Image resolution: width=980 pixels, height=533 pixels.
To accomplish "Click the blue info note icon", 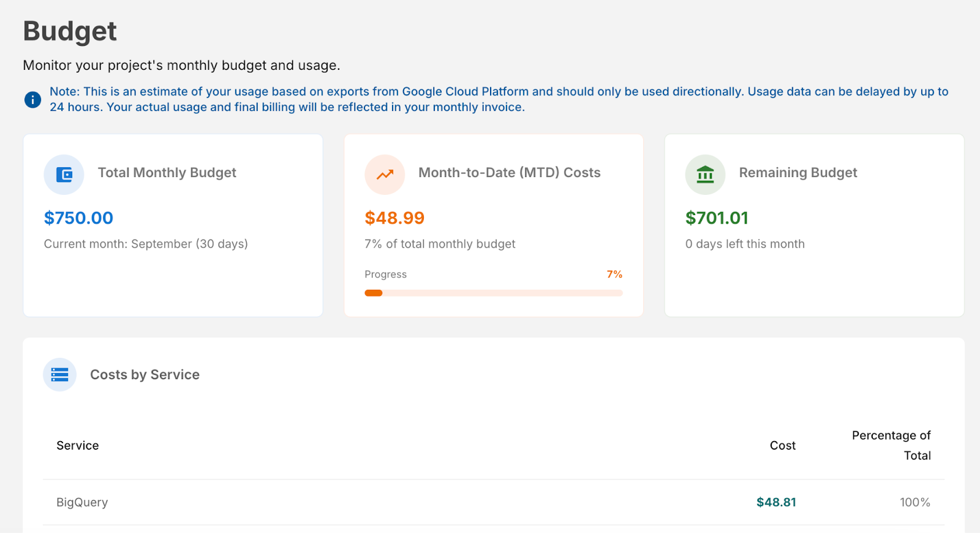I will coord(32,99).
